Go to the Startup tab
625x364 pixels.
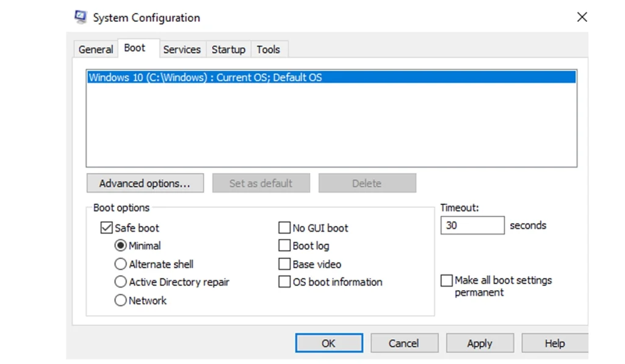tap(228, 49)
